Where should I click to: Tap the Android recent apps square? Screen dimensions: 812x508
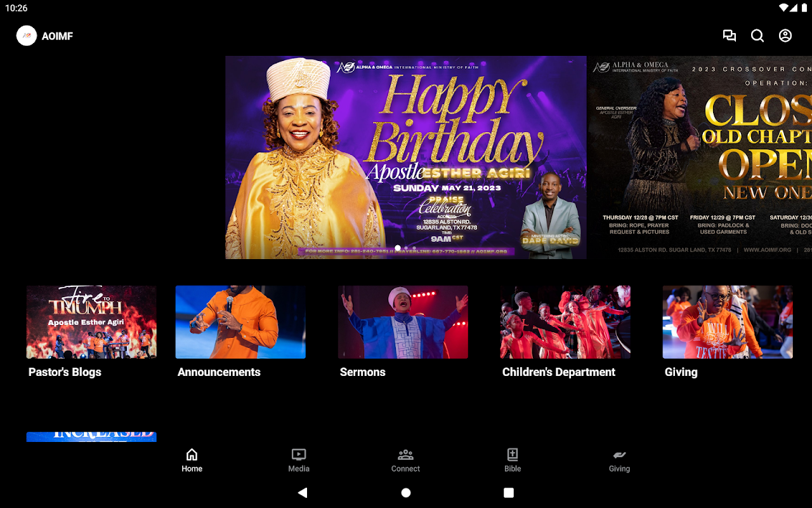pyautogui.click(x=509, y=492)
